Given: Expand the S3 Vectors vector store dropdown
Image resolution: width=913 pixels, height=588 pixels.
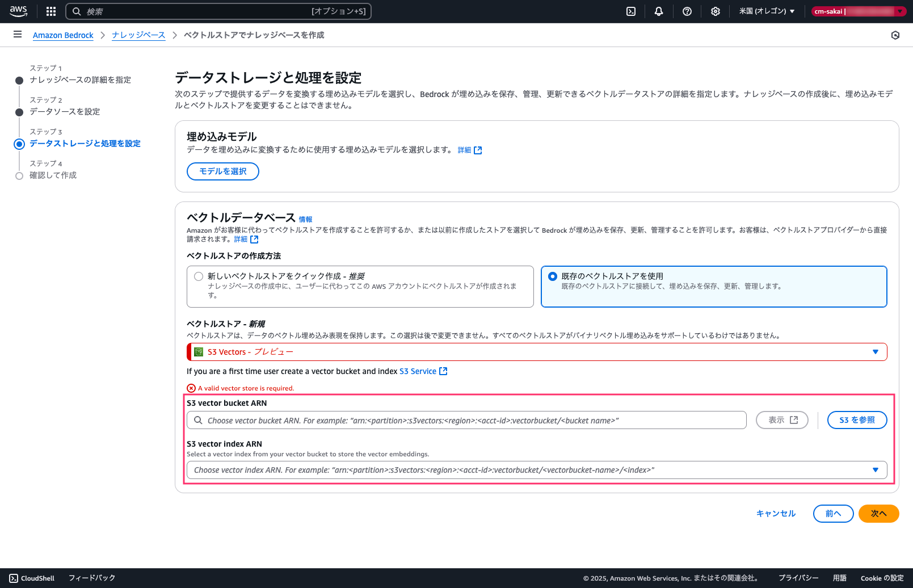Looking at the screenshot, I should coord(537,352).
